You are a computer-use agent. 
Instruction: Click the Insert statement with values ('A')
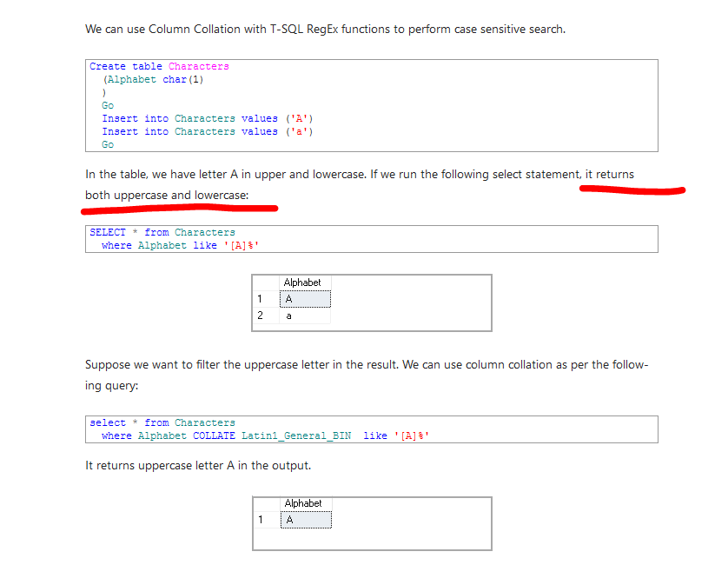[207, 118]
